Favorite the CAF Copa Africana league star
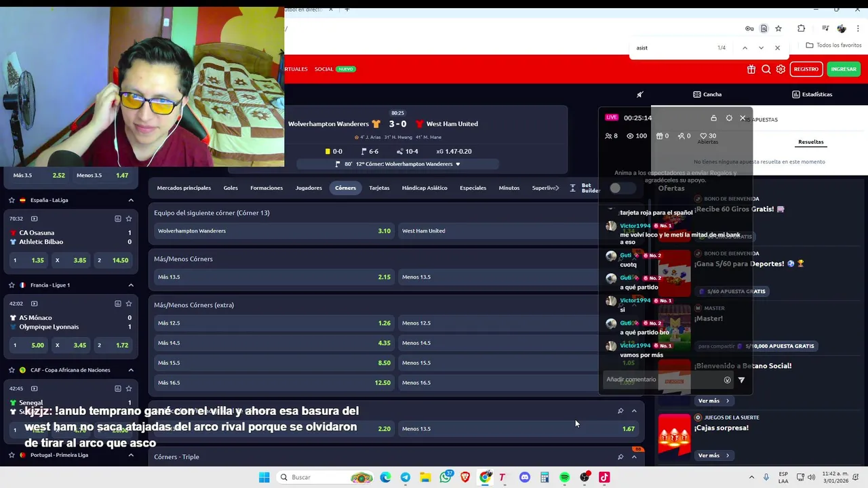Image resolution: width=868 pixels, height=488 pixels. click(12, 370)
